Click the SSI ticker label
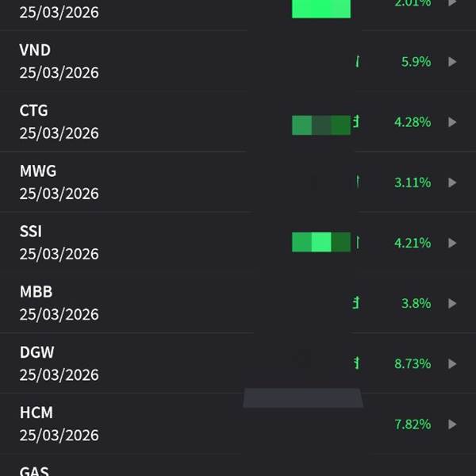Screen dimensions: 476x476 click(31, 232)
